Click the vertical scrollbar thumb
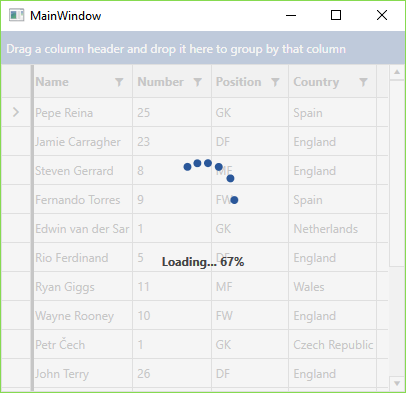The height and width of the screenshot is (393, 406). click(x=397, y=173)
